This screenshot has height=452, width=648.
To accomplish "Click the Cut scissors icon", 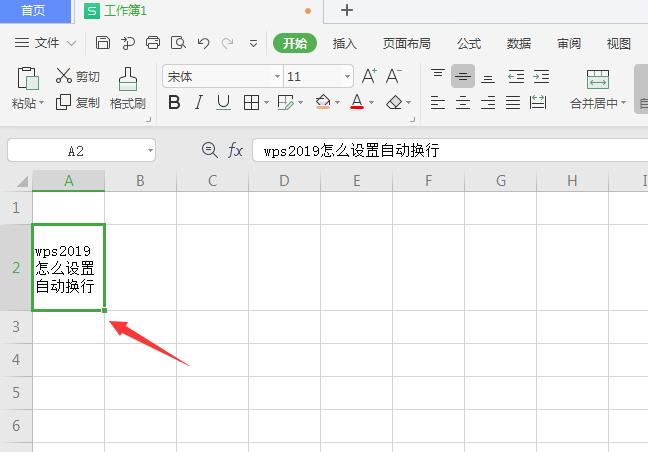I will click(x=64, y=76).
